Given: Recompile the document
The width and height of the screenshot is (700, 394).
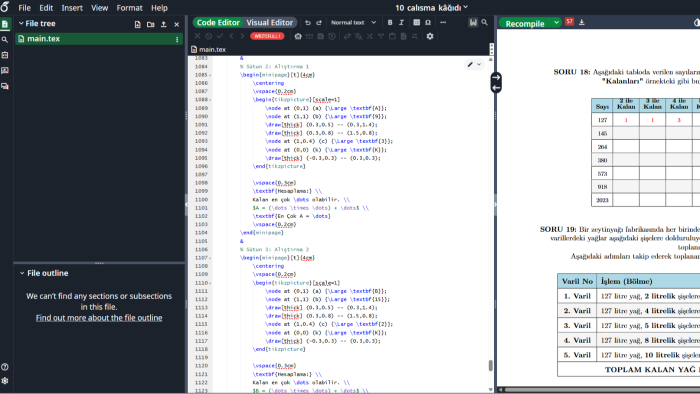Looking at the screenshot, I should click(x=525, y=23).
